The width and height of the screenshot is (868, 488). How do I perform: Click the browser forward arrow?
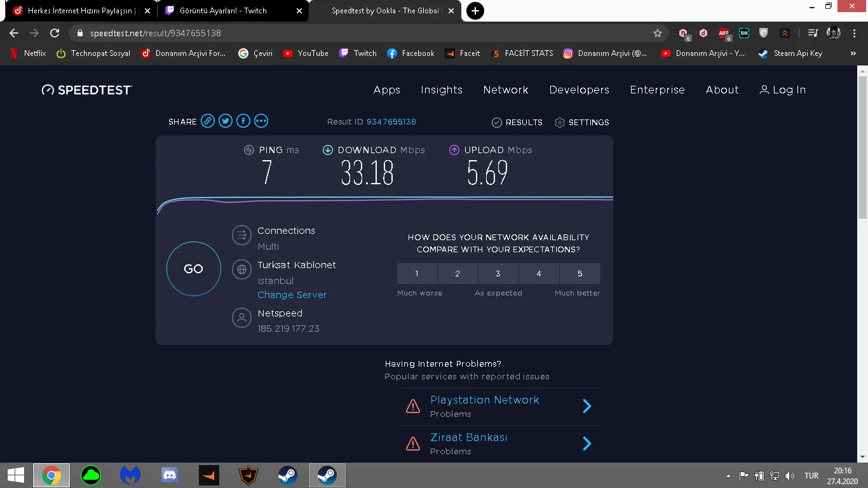(x=34, y=33)
